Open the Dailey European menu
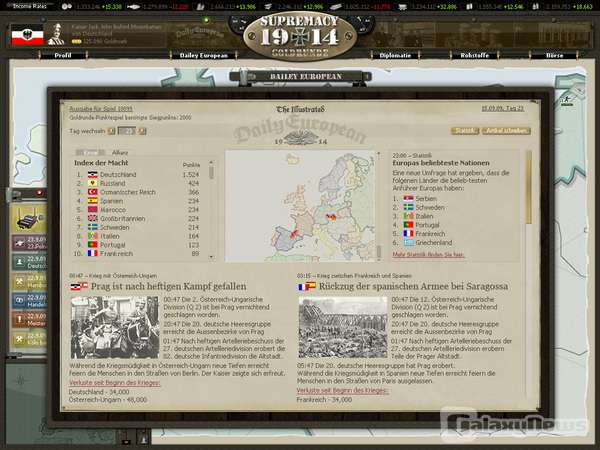The image size is (600, 450). click(x=204, y=55)
